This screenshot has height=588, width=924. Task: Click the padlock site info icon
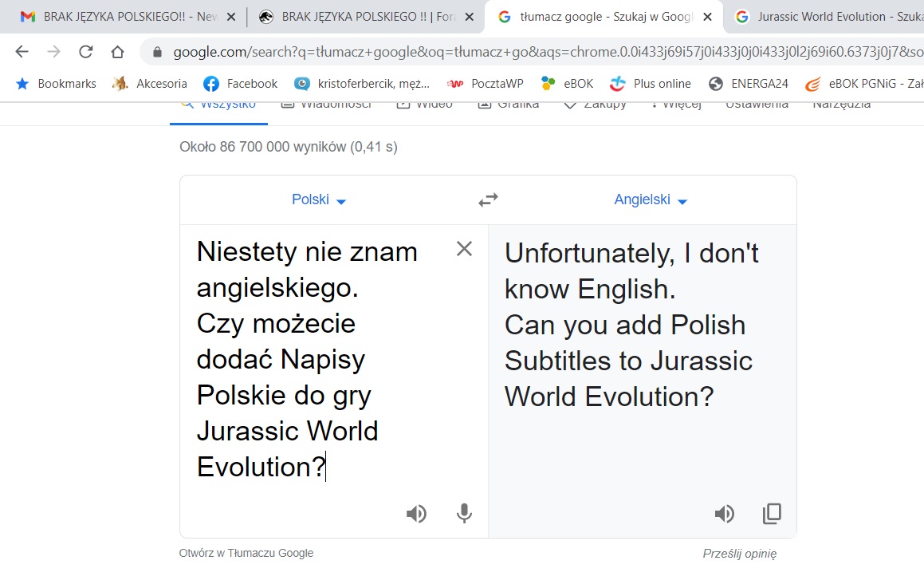click(157, 52)
